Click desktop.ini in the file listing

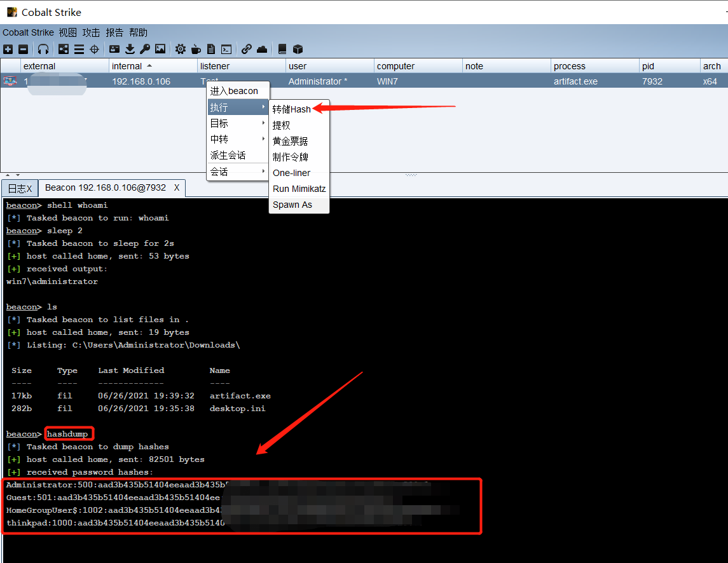237,409
